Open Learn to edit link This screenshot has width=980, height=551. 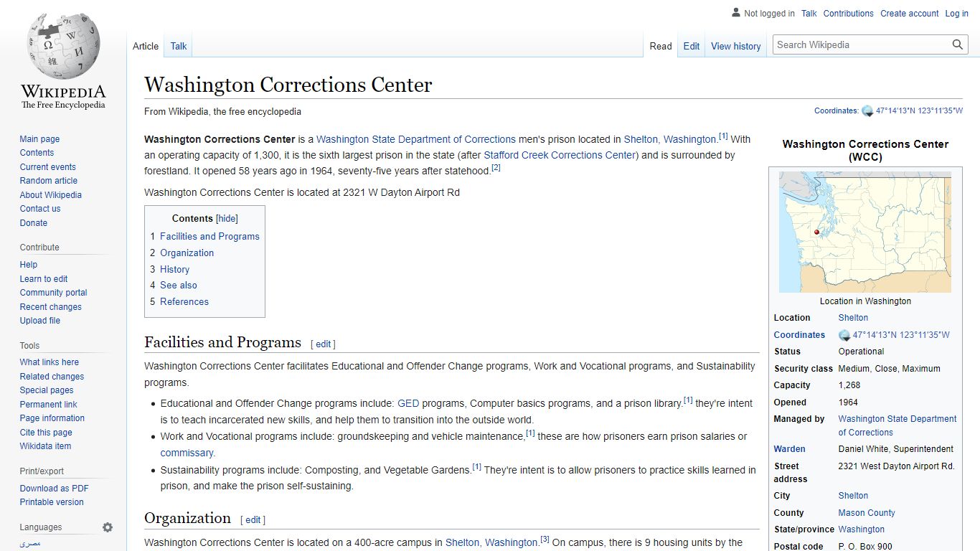coord(44,279)
